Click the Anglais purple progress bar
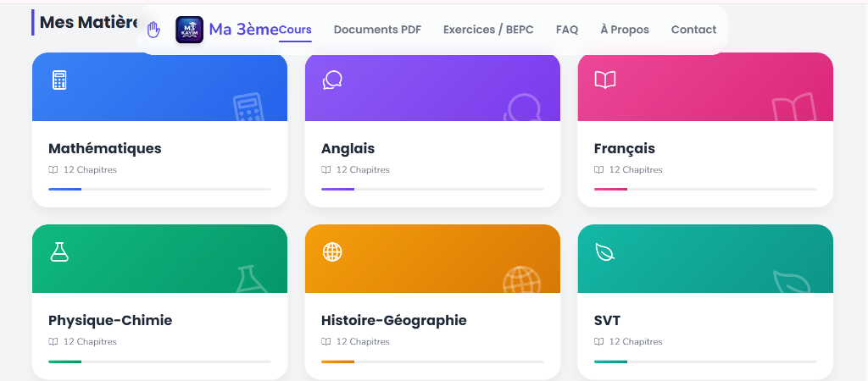The width and height of the screenshot is (868, 381). 337,189
